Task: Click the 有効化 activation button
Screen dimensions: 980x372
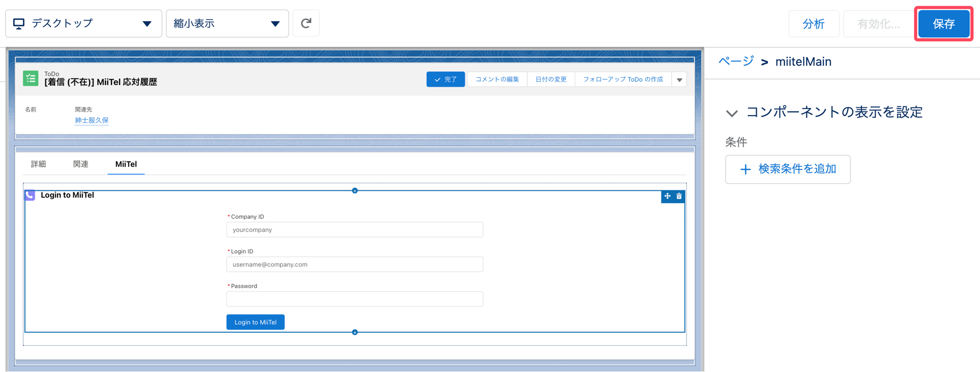Action: [878, 24]
